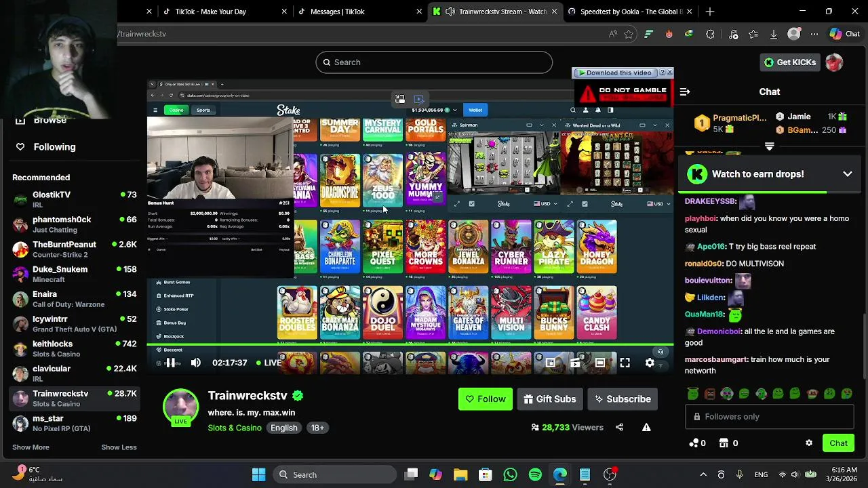Toggle theater mode on the player
The image size is (868, 488).
point(600,363)
